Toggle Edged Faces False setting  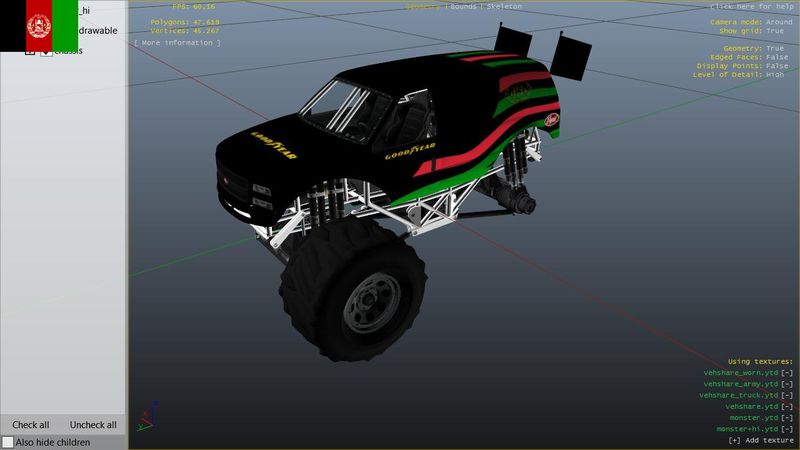tap(777, 57)
